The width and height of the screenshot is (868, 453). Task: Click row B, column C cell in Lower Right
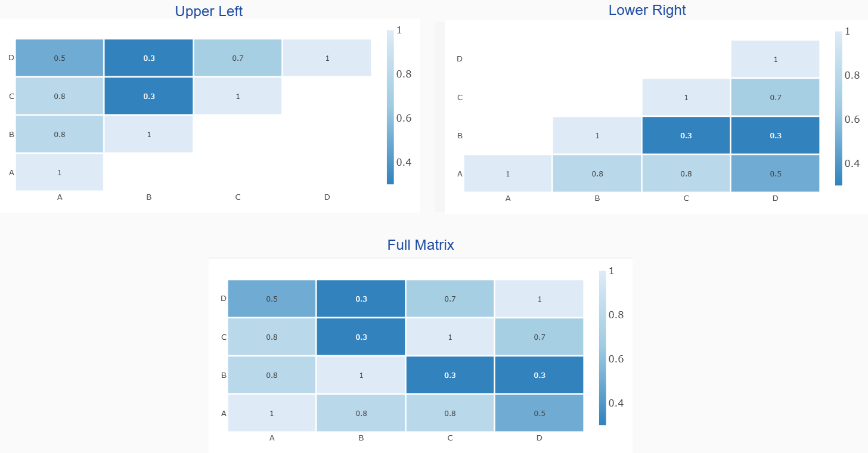coord(686,135)
